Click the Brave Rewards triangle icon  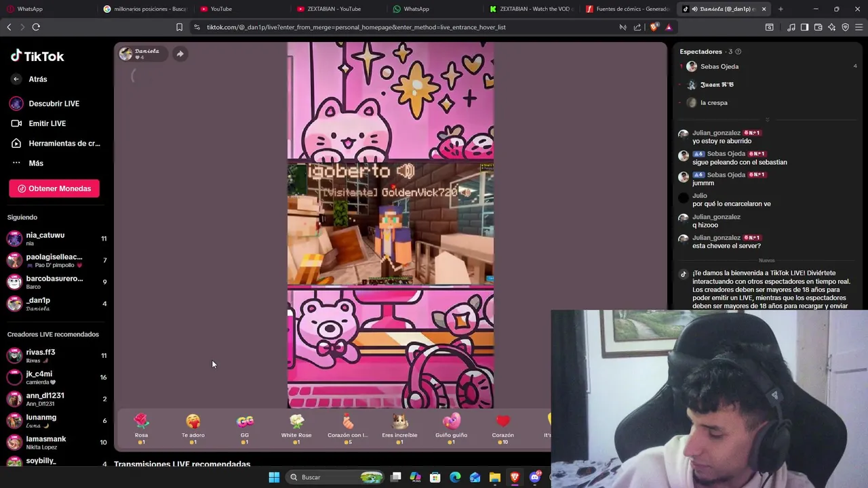coord(669,27)
